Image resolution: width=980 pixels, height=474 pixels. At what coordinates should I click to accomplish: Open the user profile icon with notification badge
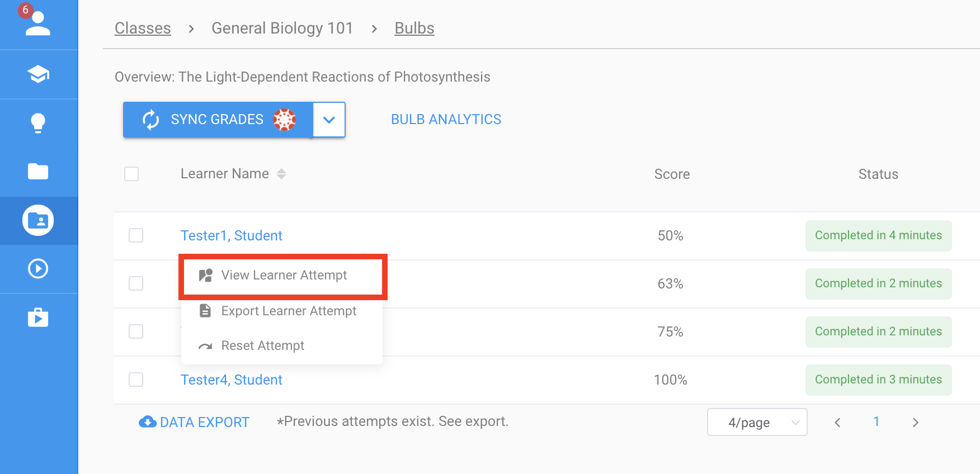[x=37, y=23]
